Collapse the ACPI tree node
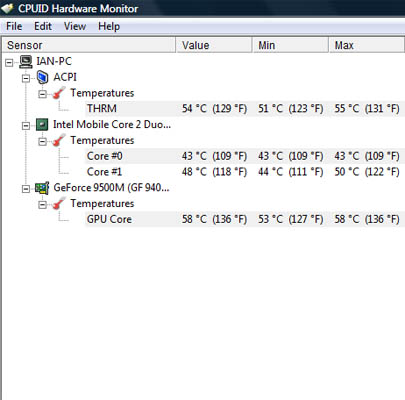Image resolution: width=405 pixels, height=400 pixels. (26, 78)
